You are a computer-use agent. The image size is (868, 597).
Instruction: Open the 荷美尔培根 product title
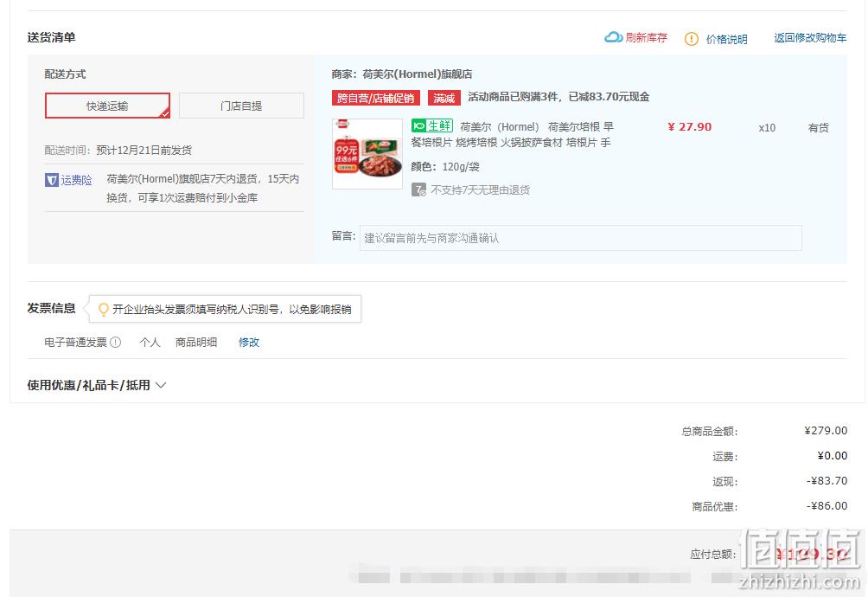512,135
